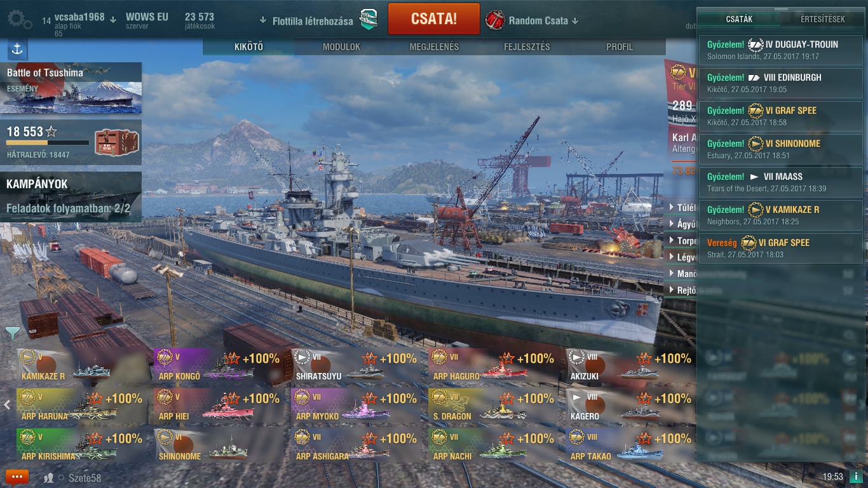Click the division creation ship icon
The width and height of the screenshot is (868, 488).
pyautogui.click(x=369, y=20)
